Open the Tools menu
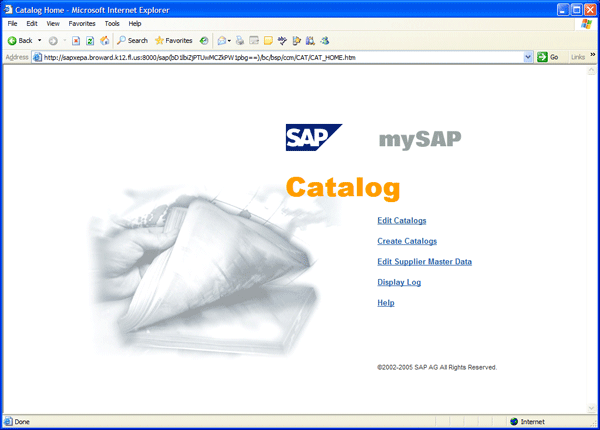 112,23
